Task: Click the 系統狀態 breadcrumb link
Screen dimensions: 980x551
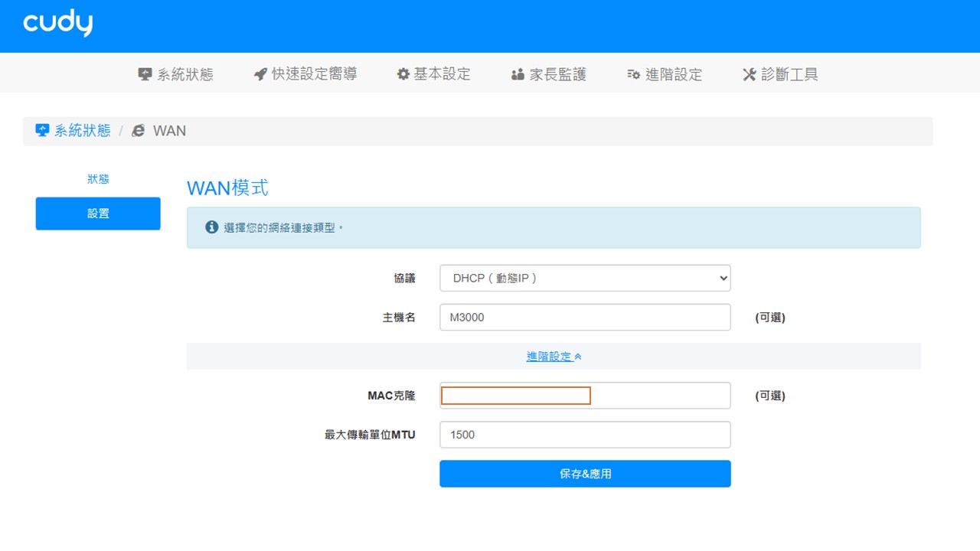Action: (x=80, y=130)
